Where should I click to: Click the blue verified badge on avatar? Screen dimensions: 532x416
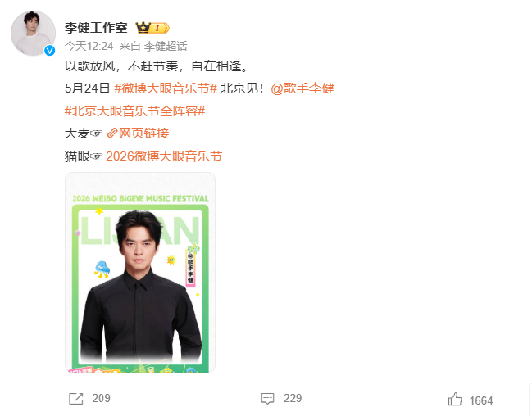[50, 51]
